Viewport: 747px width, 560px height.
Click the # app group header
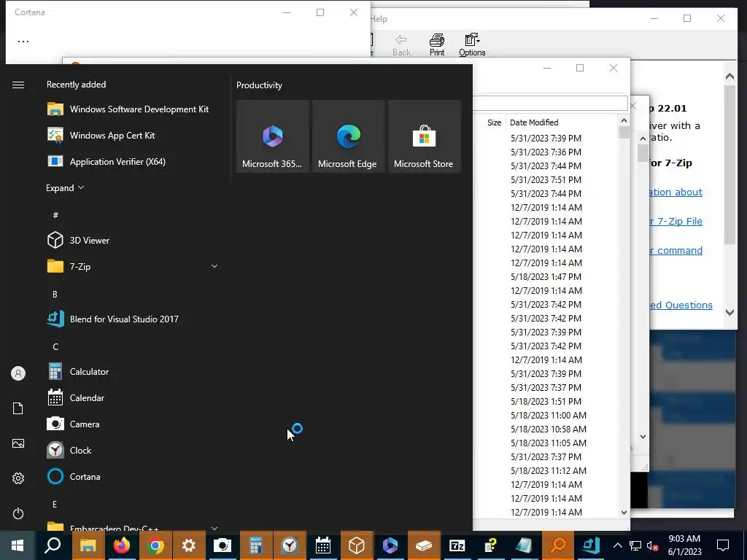(55, 215)
